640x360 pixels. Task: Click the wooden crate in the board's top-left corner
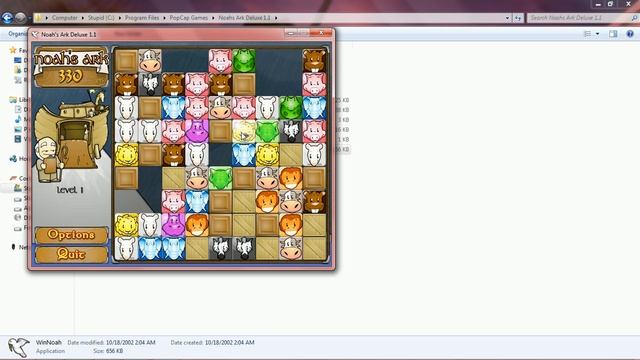[x=126, y=61]
